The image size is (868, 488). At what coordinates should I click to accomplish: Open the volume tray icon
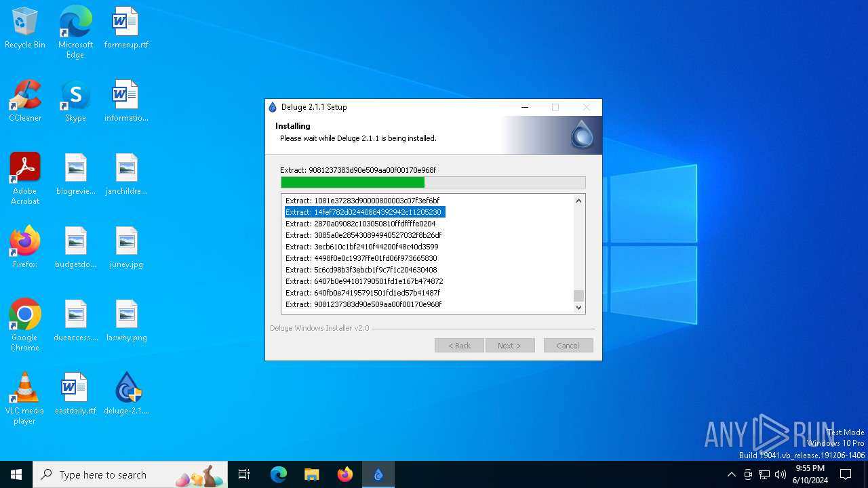781,474
